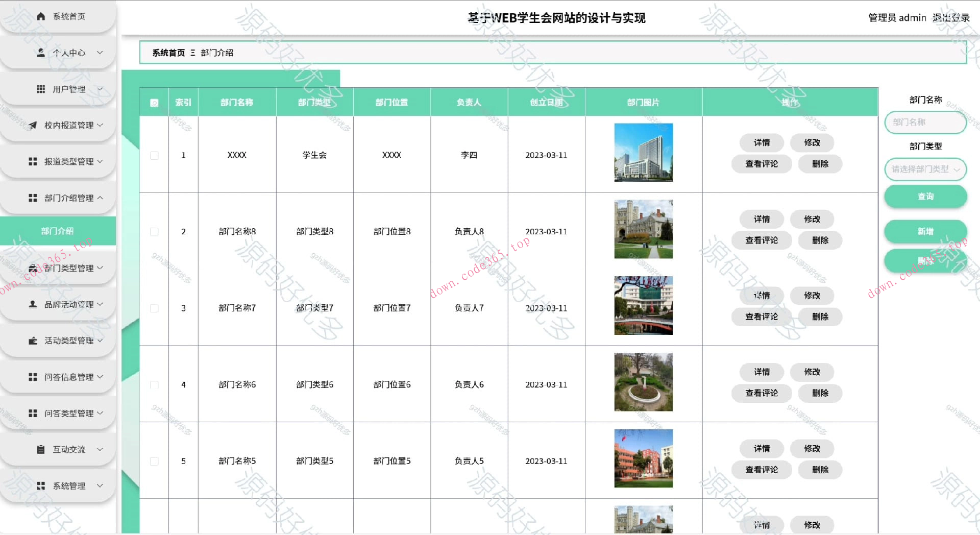980x535 pixels.
Task: Toggle the select-all checkbox in table header
Action: pos(154,103)
